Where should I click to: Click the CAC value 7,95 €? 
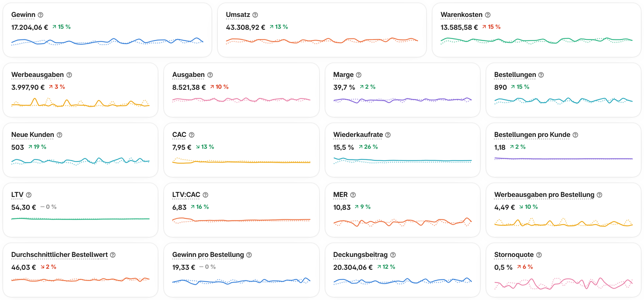(x=182, y=147)
